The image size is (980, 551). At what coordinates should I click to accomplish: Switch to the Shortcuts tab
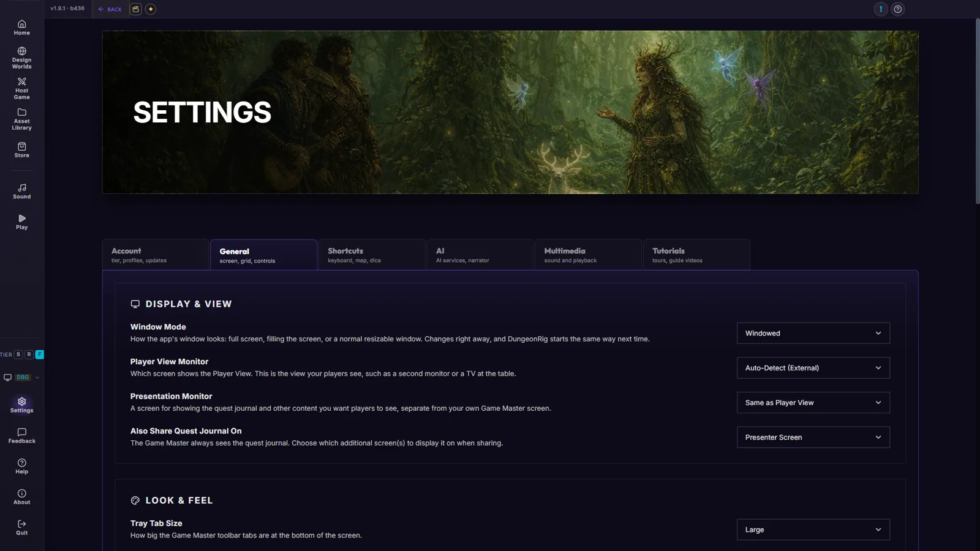click(372, 255)
